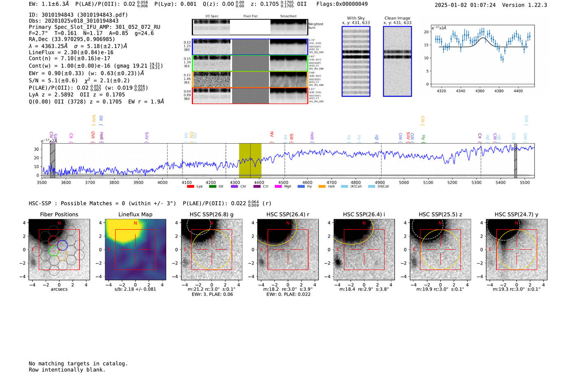Click the Primary Spec_Slot_IFU_AMP: 301_052_072_RU line
Image resolution: width=576 pixels, height=392 pixels.
pyautogui.click(x=95, y=27)
